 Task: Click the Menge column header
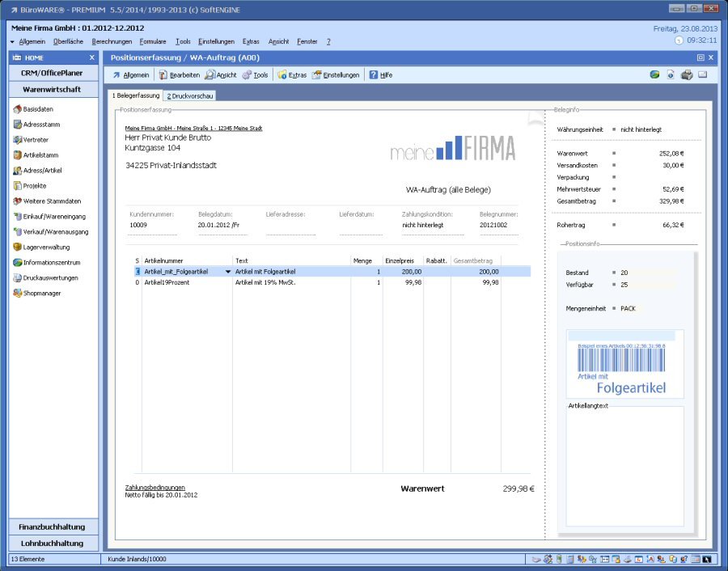[x=362, y=261]
